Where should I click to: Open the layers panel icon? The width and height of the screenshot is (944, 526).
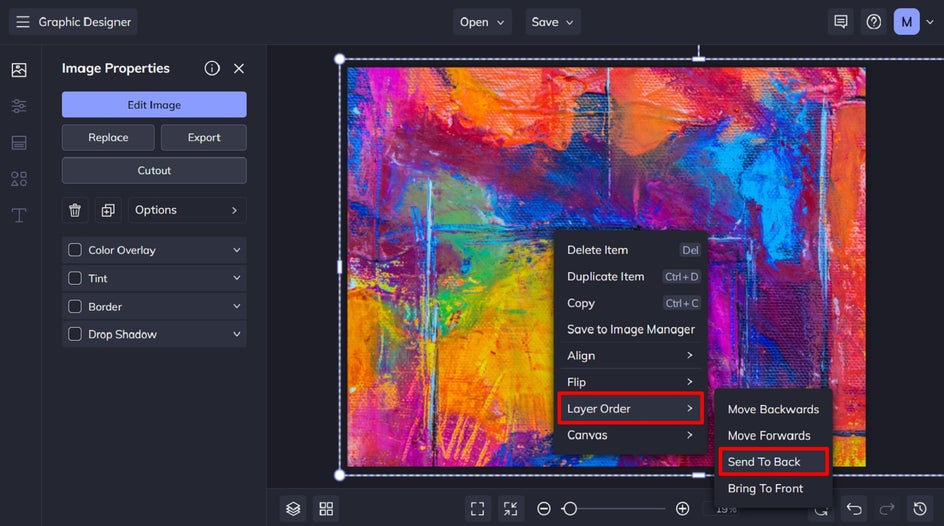click(293, 509)
